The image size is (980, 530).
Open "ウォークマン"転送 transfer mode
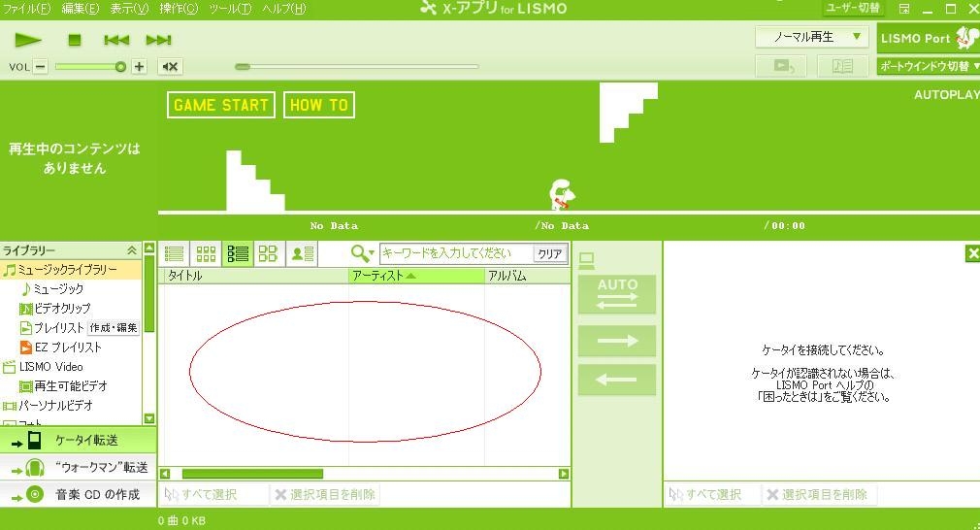tap(78, 468)
